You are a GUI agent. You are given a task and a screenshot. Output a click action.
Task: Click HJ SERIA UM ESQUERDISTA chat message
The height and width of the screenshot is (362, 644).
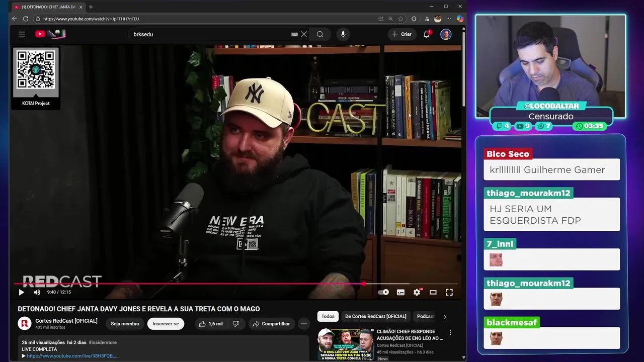[x=535, y=215]
